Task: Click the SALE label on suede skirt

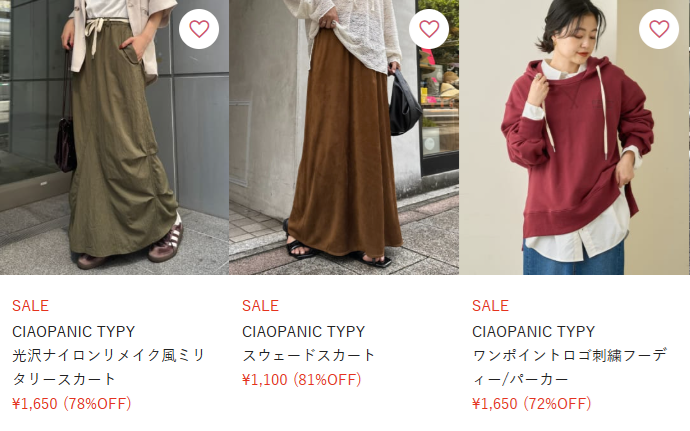Action: tap(261, 306)
